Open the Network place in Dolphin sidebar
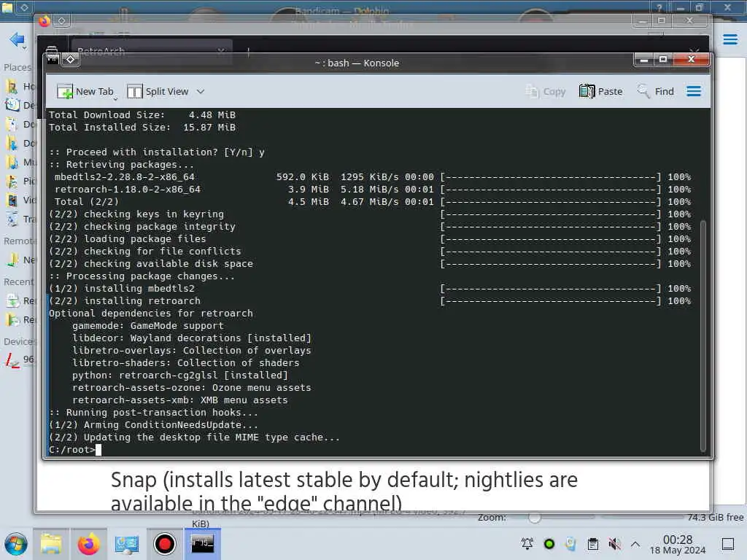 tap(20, 260)
